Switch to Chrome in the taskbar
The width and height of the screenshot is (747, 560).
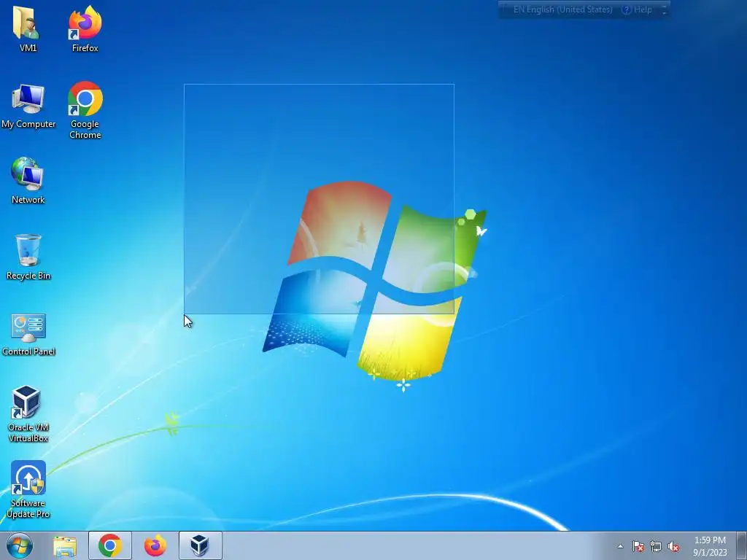point(110,545)
